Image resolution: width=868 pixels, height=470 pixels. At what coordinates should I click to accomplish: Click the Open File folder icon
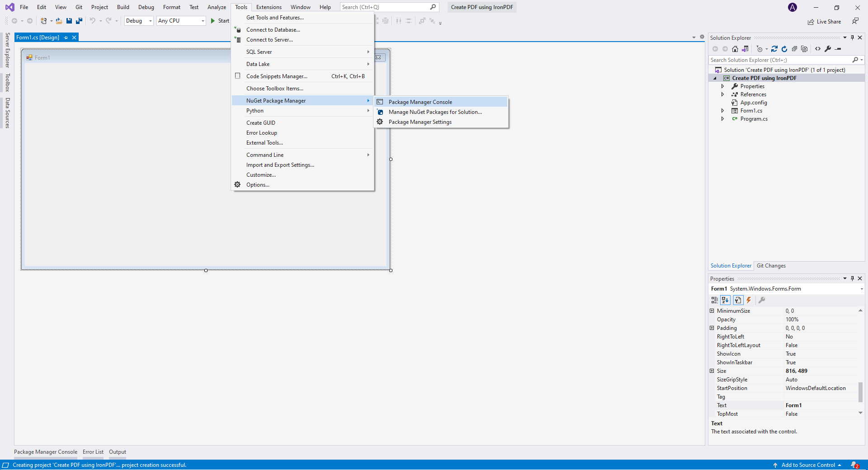pyautogui.click(x=59, y=21)
